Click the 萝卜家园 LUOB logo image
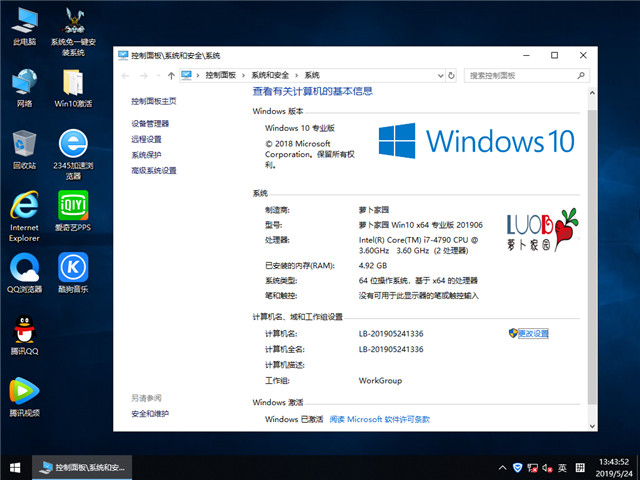The width and height of the screenshot is (640, 480). [542, 229]
